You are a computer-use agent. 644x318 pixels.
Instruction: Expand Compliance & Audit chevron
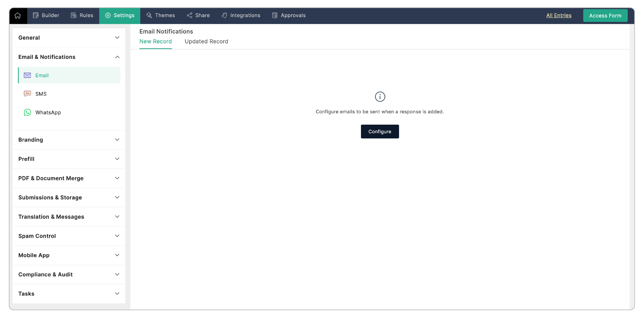tap(117, 274)
